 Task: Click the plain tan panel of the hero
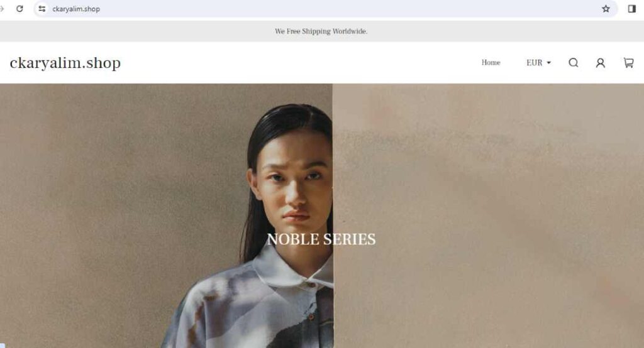point(488,216)
